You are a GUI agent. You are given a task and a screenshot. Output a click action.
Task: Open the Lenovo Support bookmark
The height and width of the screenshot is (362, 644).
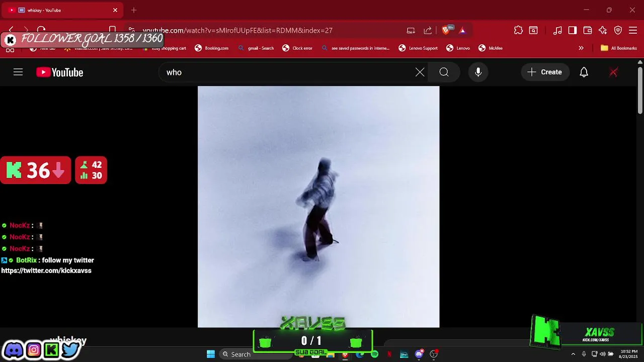418,48
